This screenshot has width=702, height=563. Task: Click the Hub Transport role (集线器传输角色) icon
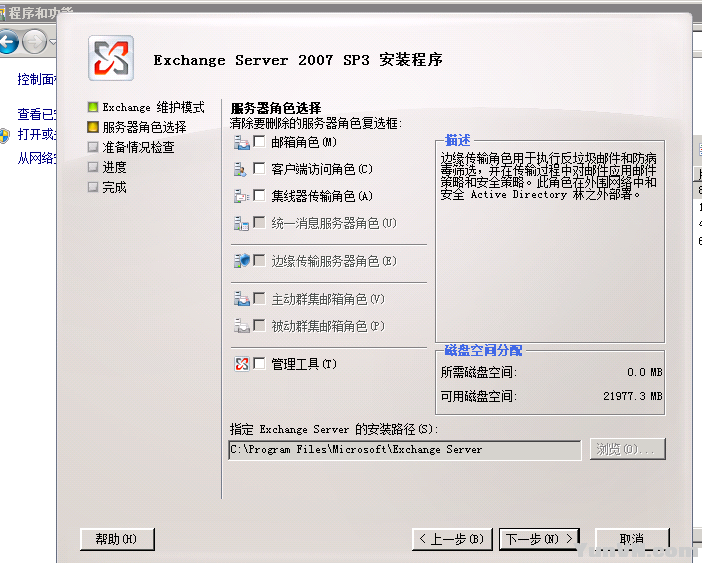(241, 196)
